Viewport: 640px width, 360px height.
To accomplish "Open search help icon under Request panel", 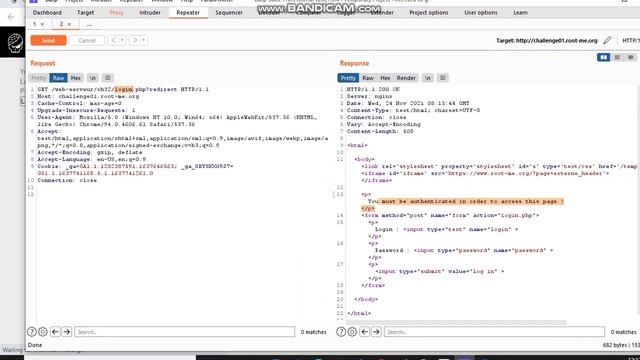I will pyautogui.click(x=31, y=332).
